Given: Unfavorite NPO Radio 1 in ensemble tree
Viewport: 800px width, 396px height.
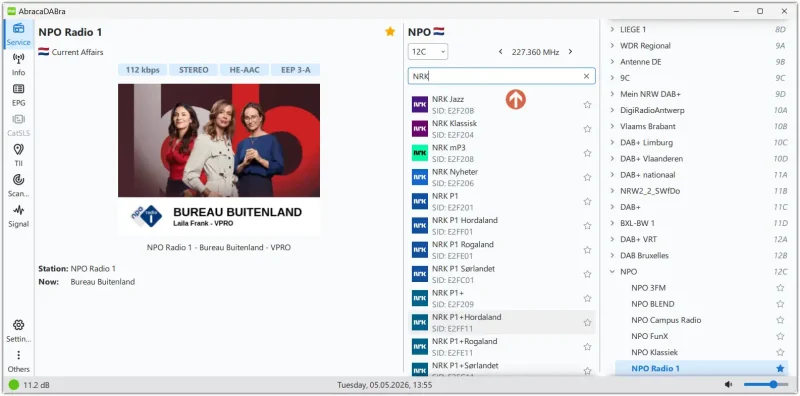Looking at the screenshot, I should click(x=780, y=368).
